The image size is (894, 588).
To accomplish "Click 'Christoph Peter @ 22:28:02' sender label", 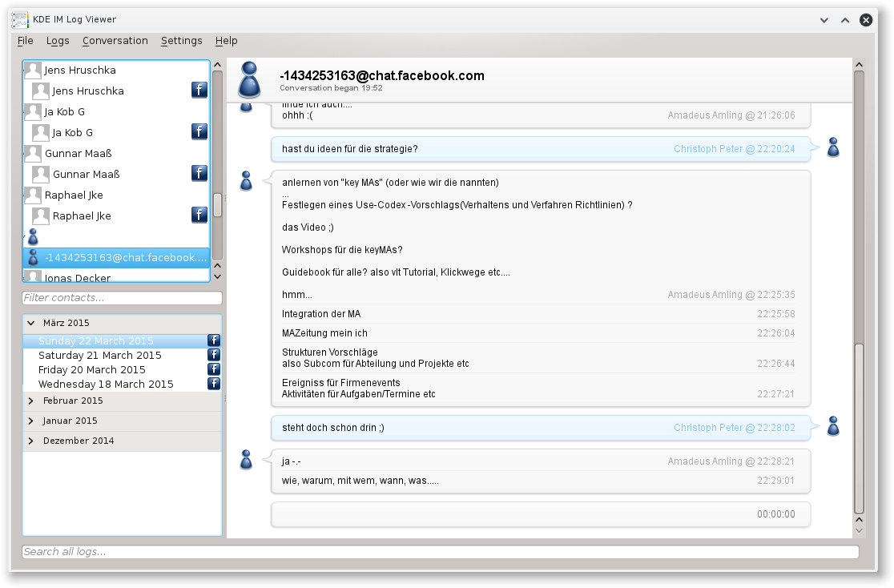I will (735, 428).
